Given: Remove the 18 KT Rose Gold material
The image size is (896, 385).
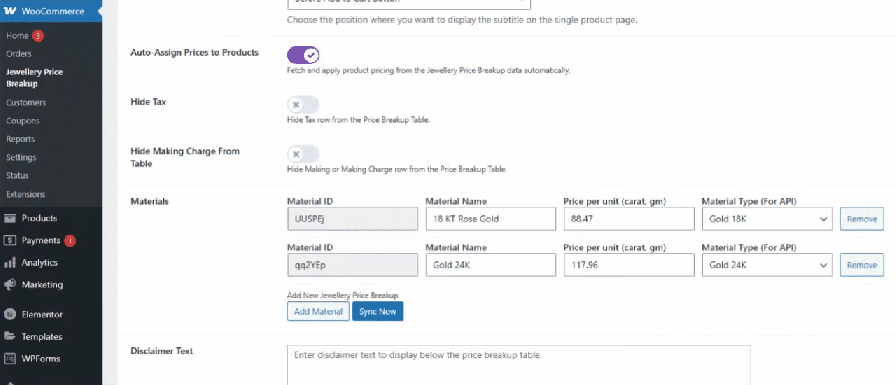Looking at the screenshot, I should click(862, 219).
